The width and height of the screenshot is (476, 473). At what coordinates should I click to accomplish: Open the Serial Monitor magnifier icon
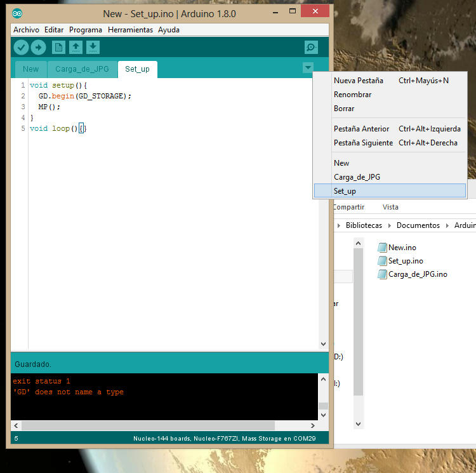click(x=311, y=48)
